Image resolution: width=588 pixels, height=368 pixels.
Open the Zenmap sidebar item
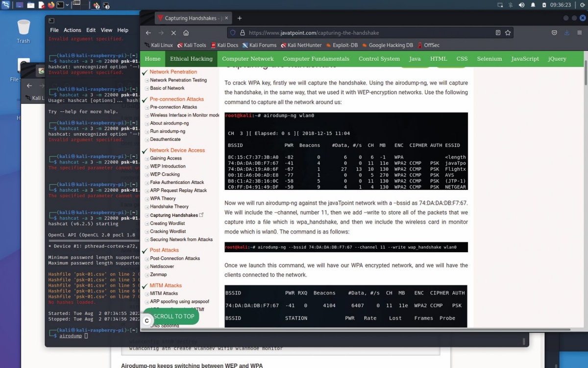click(158, 275)
